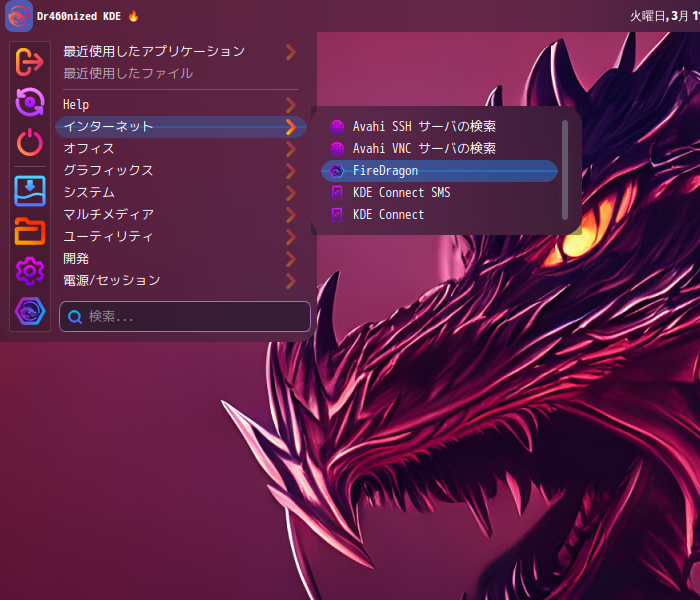
Task: Expand the 開発 submenu arrow
Action: point(291,258)
